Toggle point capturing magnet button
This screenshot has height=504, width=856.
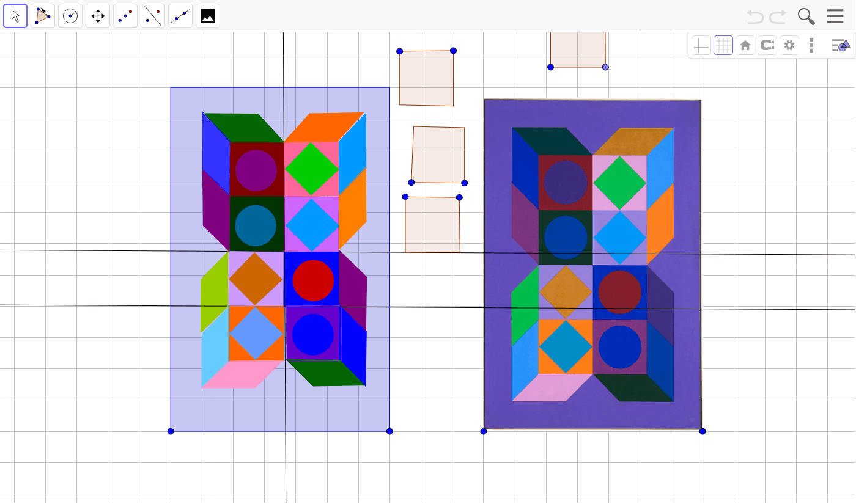click(x=767, y=45)
